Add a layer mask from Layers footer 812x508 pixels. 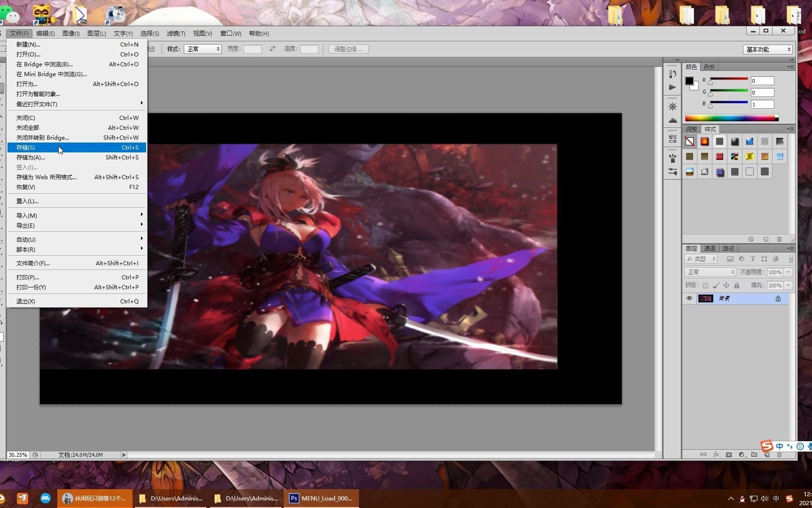click(x=729, y=455)
